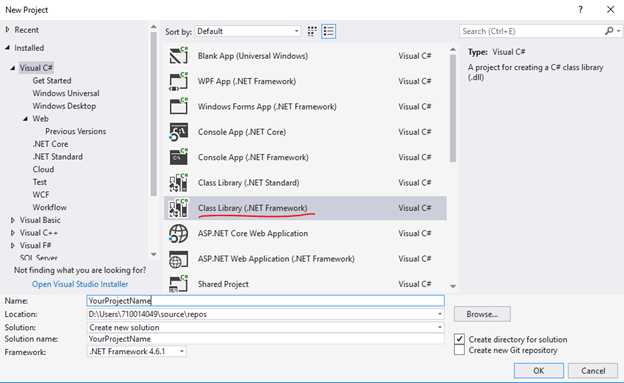Click the Browse... button
The width and height of the screenshot is (624, 383).
(482, 314)
